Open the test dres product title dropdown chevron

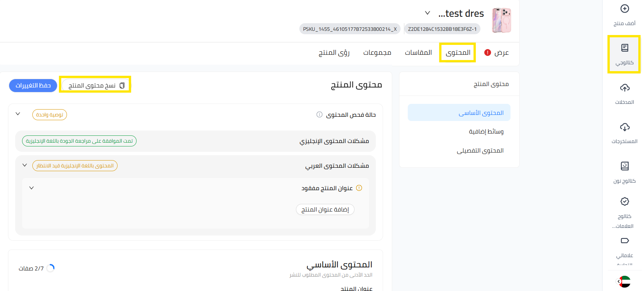pyautogui.click(x=428, y=13)
